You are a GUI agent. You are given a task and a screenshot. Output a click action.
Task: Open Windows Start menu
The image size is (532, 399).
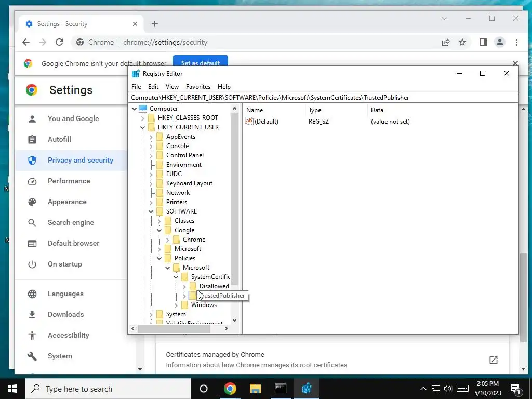(12, 389)
